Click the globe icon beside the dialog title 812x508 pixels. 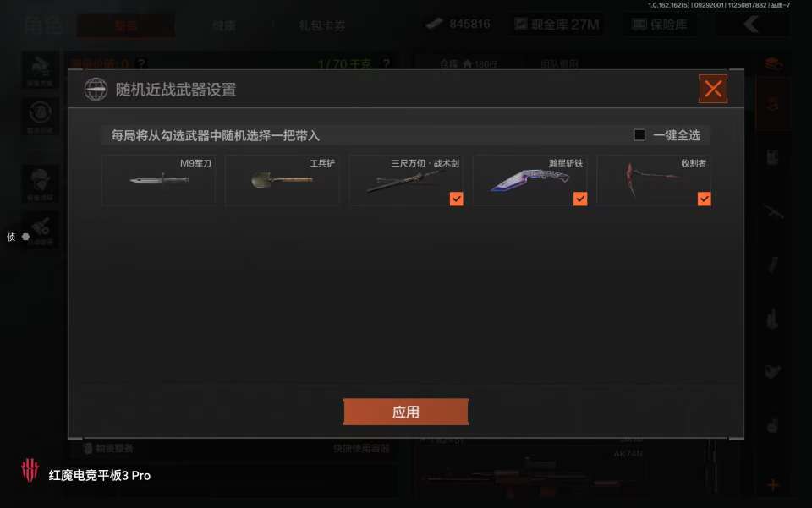coord(96,89)
